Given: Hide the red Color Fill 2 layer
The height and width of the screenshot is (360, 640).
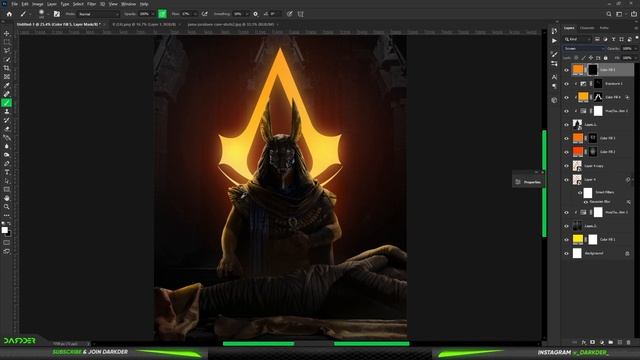Looking at the screenshot, I should click(566, 152).
